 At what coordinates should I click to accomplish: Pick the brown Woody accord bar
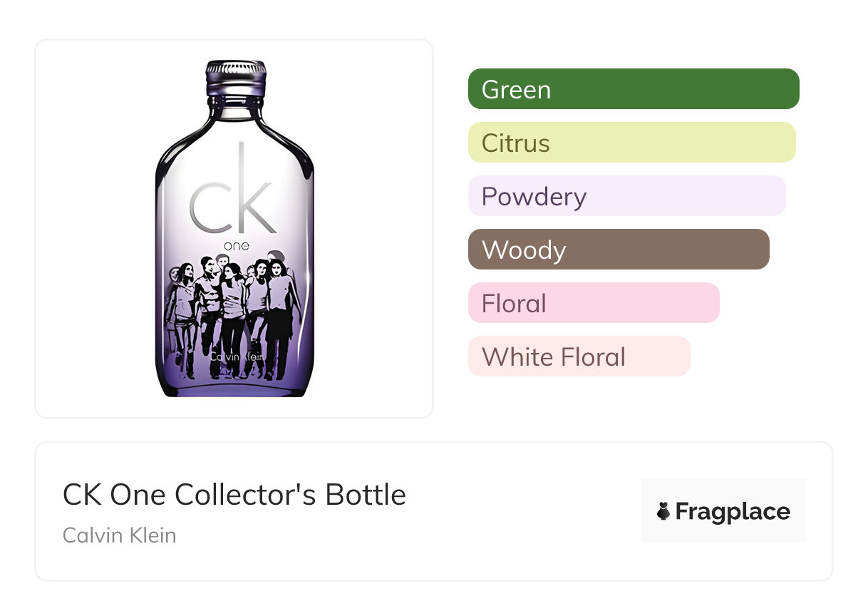[x=618, y=250]
